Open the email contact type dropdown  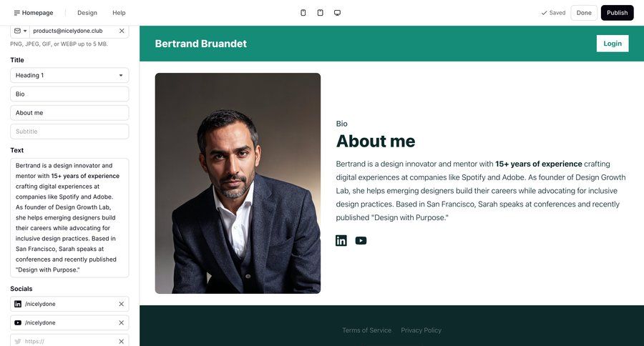coord(20,31)
